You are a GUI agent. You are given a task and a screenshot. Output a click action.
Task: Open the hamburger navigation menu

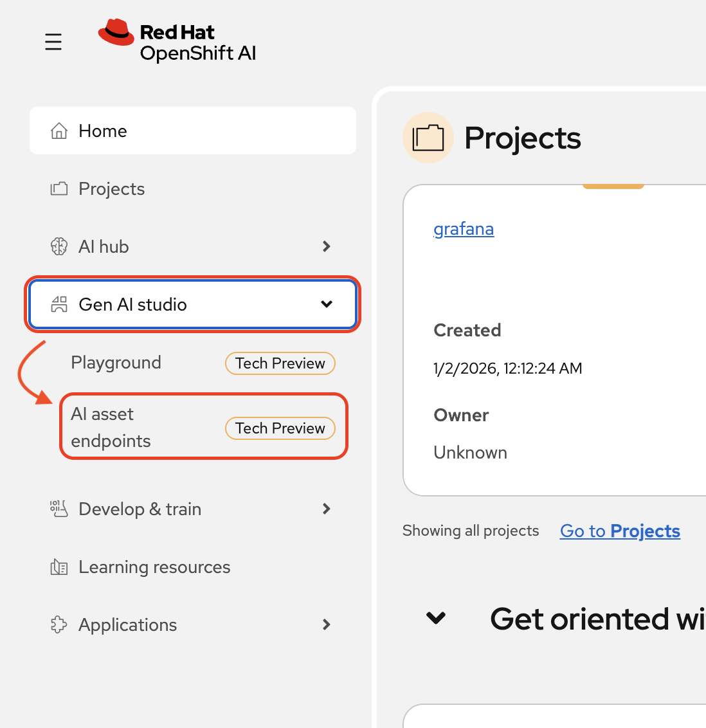point(53,42)
